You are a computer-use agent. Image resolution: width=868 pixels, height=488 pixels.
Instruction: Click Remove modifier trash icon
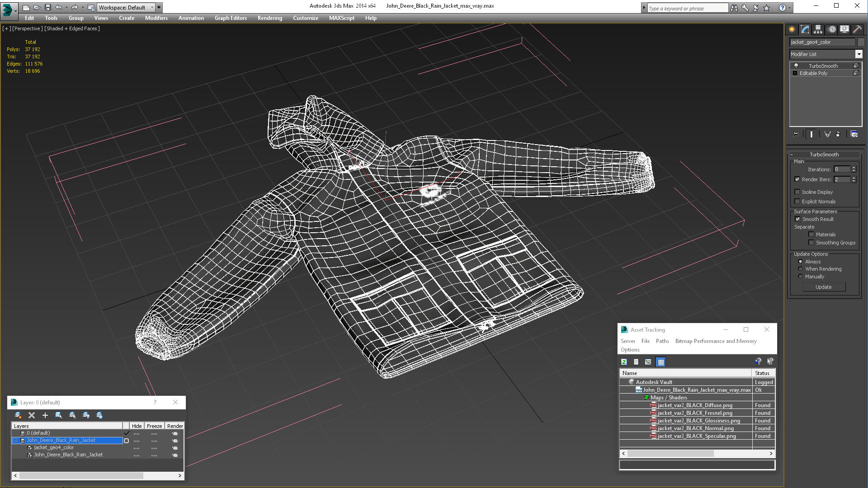point(838,134)
